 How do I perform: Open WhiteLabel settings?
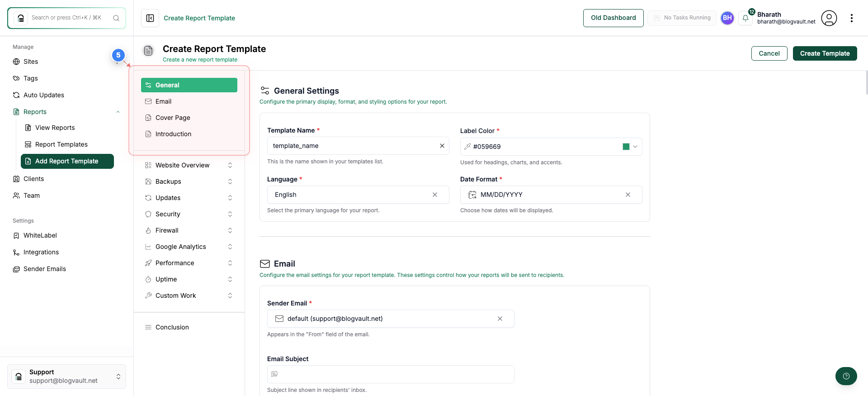(40, 235)
